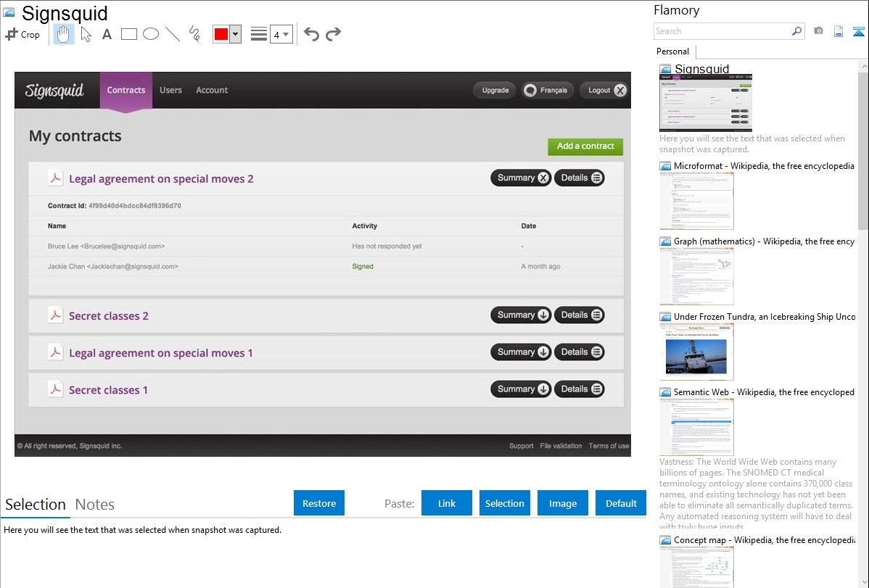Viewport: 869px width, 588px height.
Task: Undo the last annotation
Action: click(311, 34)
